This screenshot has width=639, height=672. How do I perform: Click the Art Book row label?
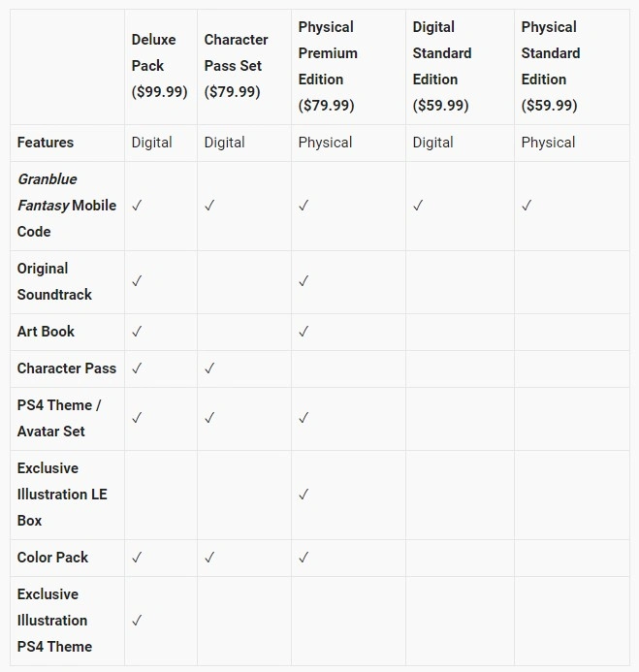(x=46, y=332)
